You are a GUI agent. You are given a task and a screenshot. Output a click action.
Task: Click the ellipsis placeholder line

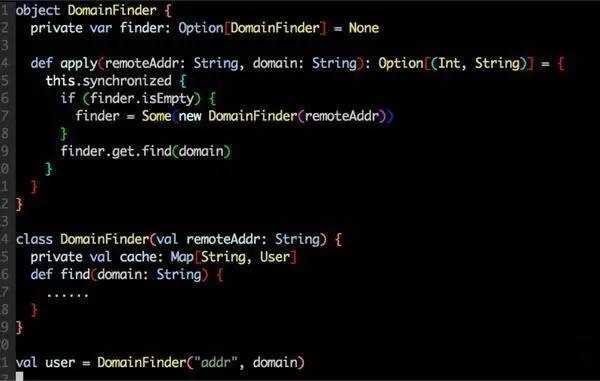click(68, 295)
